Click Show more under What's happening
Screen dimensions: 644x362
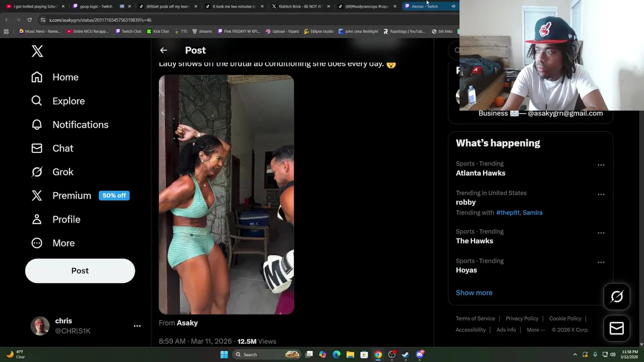tap(474, 293)
